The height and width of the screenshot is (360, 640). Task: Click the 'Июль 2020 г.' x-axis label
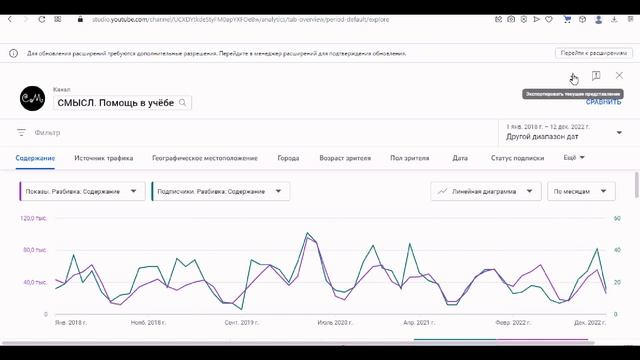coord(335,322)
